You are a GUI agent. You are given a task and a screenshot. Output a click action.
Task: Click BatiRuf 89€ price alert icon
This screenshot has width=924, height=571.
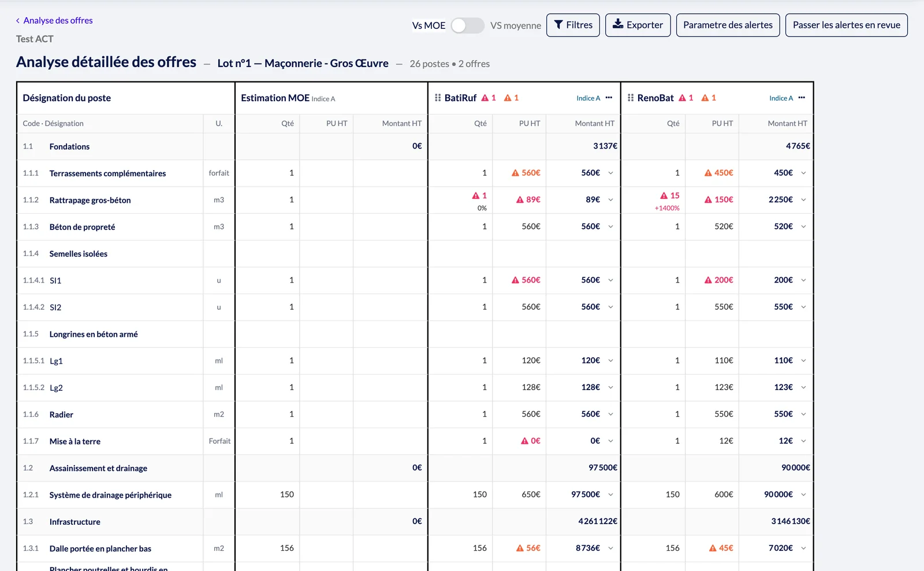(520, 199)
